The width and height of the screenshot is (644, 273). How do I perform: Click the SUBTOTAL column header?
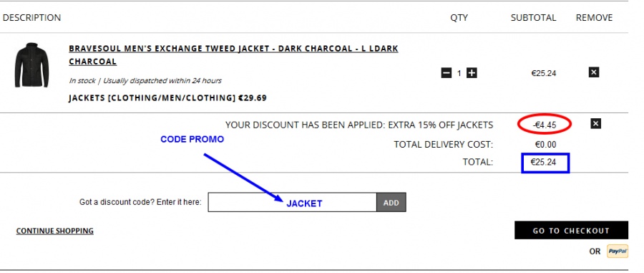[533, 18]
